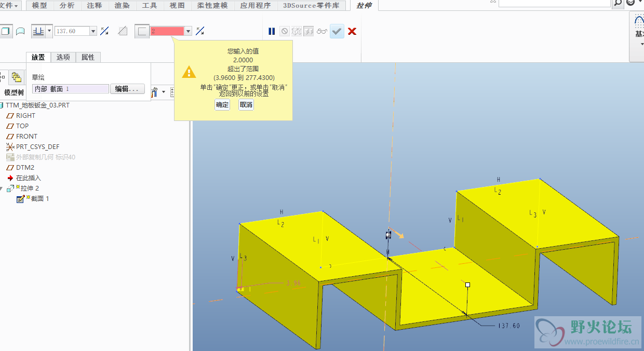Select the extrude as surface icon
644x351 pixels.
point(20,31)
